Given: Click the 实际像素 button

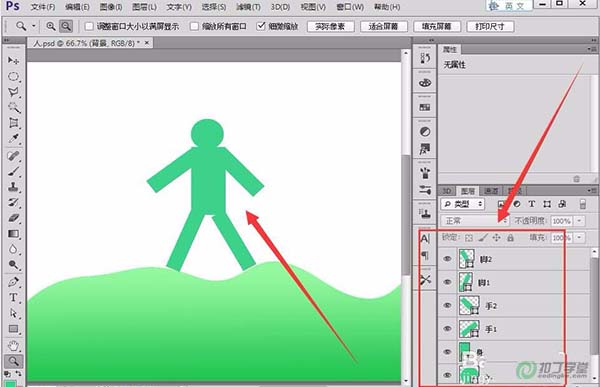Looking at the screenshot, I should point(331,26).
